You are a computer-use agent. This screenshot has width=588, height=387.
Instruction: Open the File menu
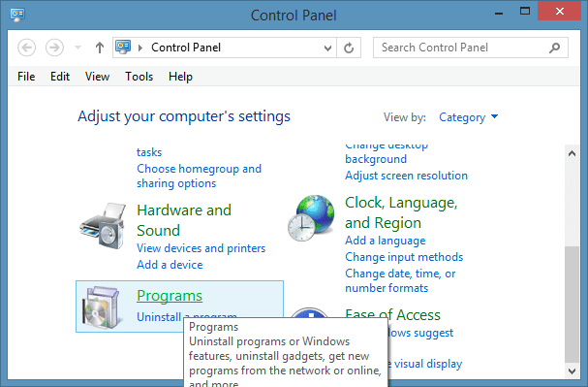[x=26, y=77]
